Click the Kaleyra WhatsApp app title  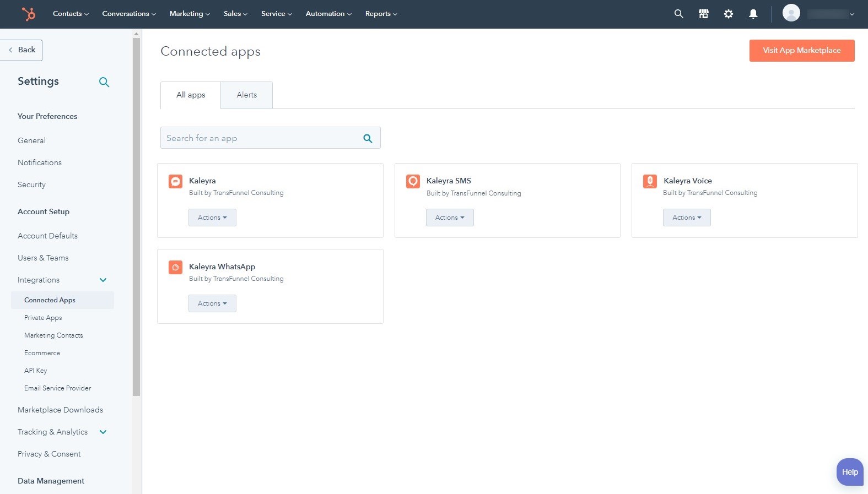coord(222,267)
